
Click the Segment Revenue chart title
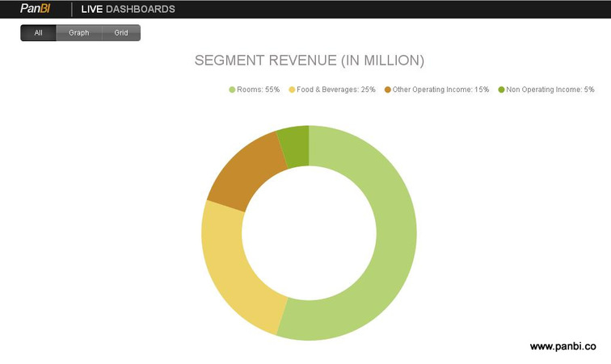pos(310,61)
